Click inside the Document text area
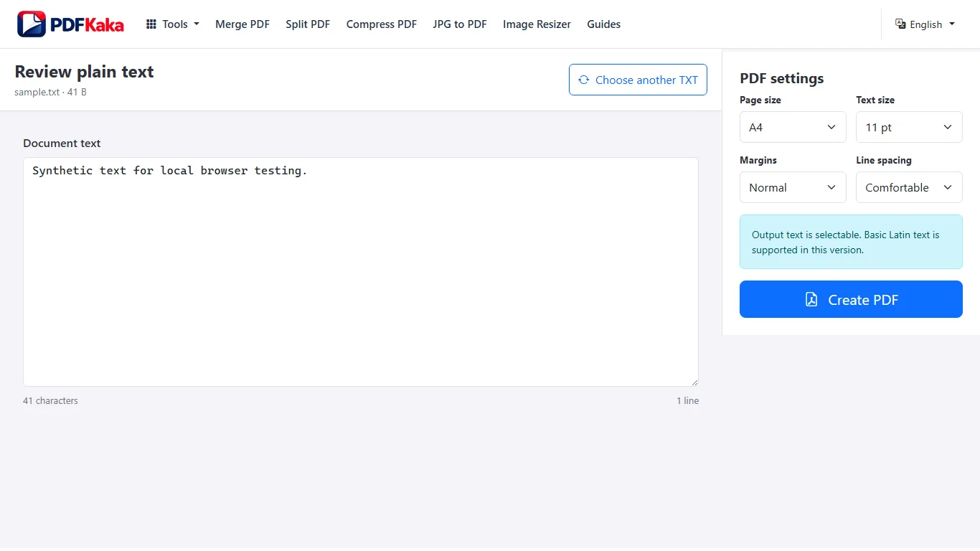This screenshot has height=551, width=980. (x=361, y=272)
